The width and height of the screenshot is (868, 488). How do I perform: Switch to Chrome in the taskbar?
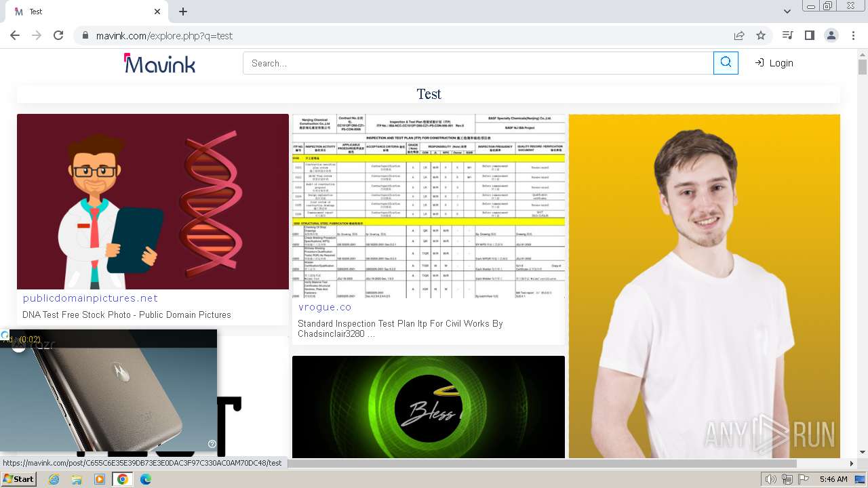point(122,479)
